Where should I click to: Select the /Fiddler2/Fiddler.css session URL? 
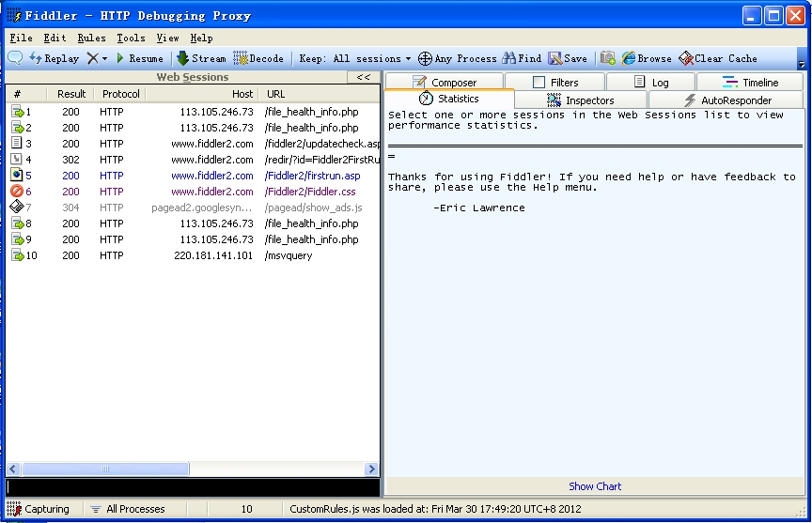310,192
